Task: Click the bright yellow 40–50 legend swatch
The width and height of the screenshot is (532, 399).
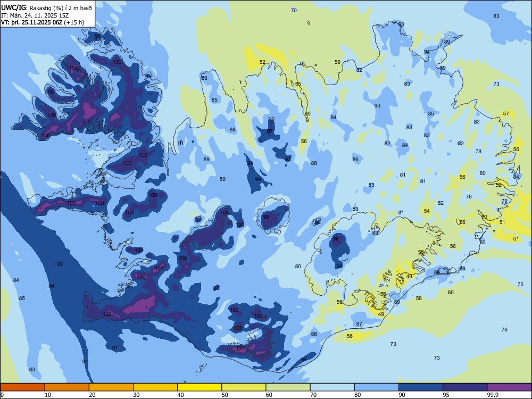Action: point(199,387)
